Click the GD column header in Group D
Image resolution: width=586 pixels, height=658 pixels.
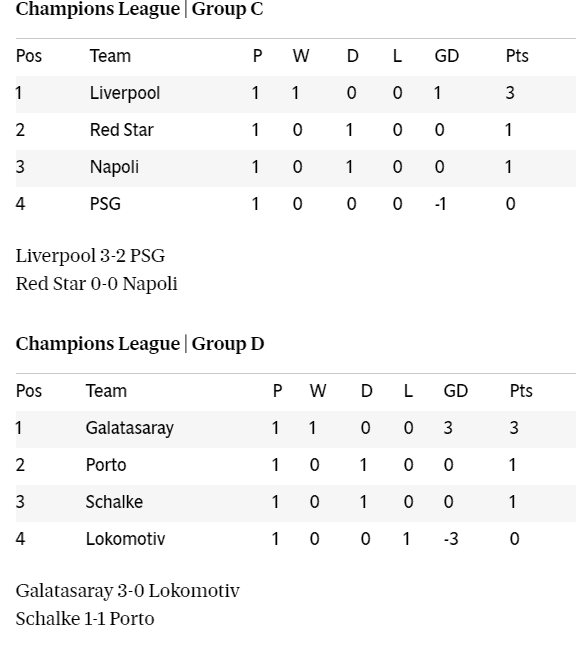(x=455, y=391)
